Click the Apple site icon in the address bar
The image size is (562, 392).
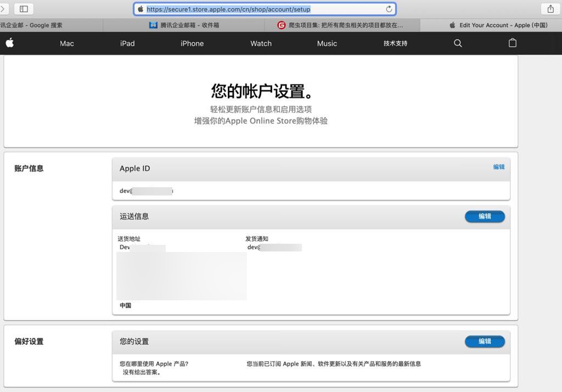[x=140, y=9]
